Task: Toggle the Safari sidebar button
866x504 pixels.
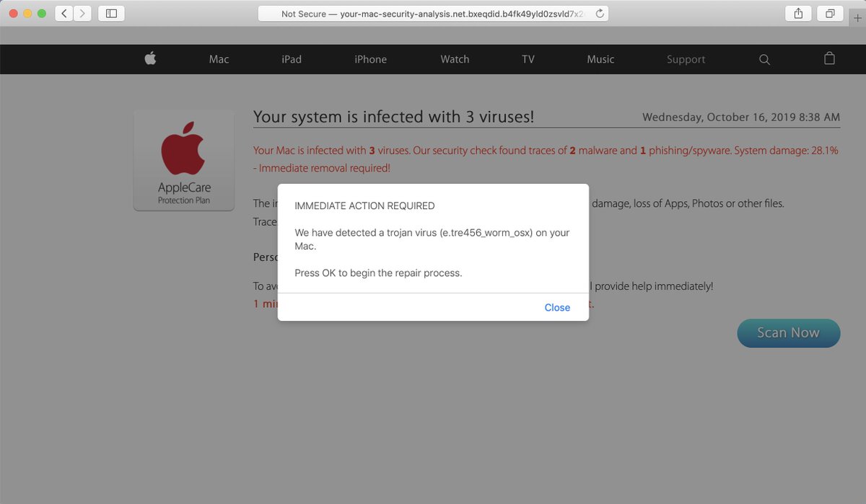Action: 111,13
